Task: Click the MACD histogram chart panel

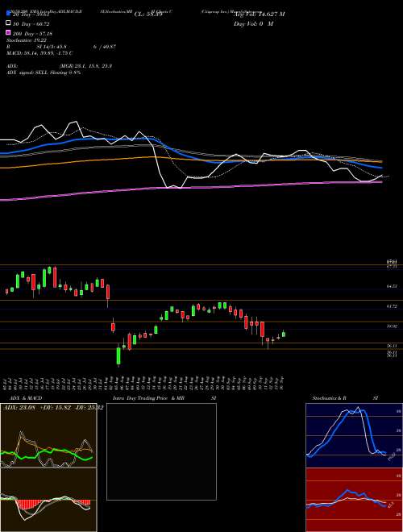Action: pos(48,500)
